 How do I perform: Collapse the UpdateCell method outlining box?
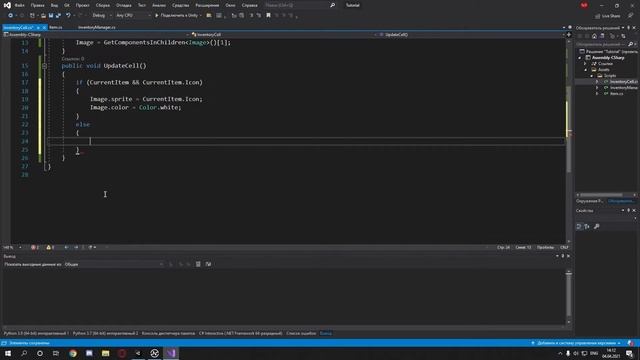44,66
